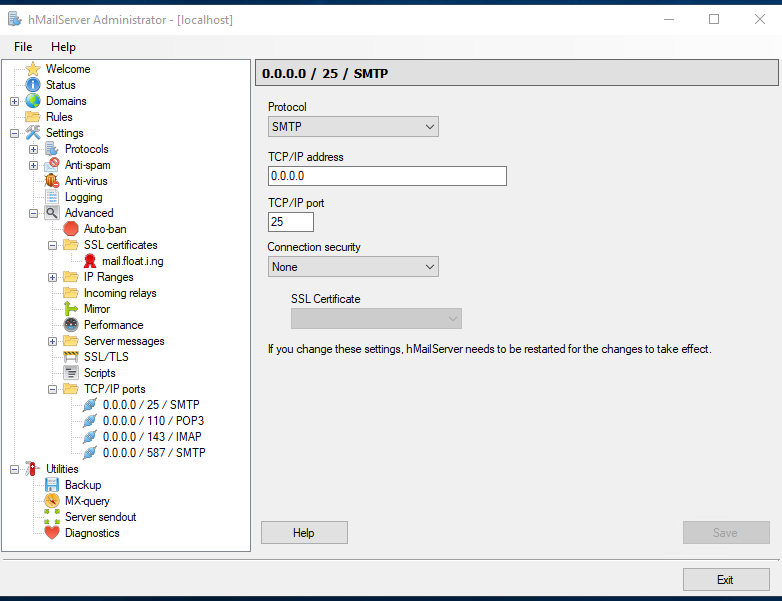Screen dimensions: 782x601
Task: Click the Backup floppy disk icon
Action: click(52, 485)
